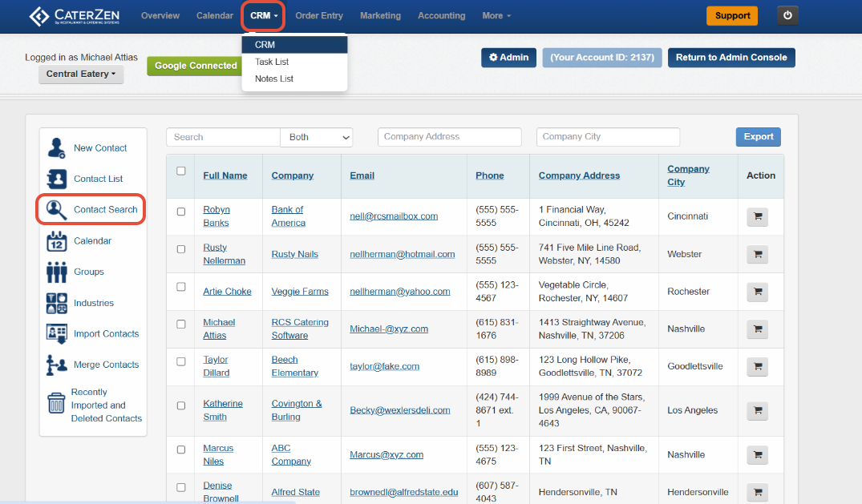862x504 pixels.
Task: Click cart action icon for Marcus Niles
Action: (758, 455)
